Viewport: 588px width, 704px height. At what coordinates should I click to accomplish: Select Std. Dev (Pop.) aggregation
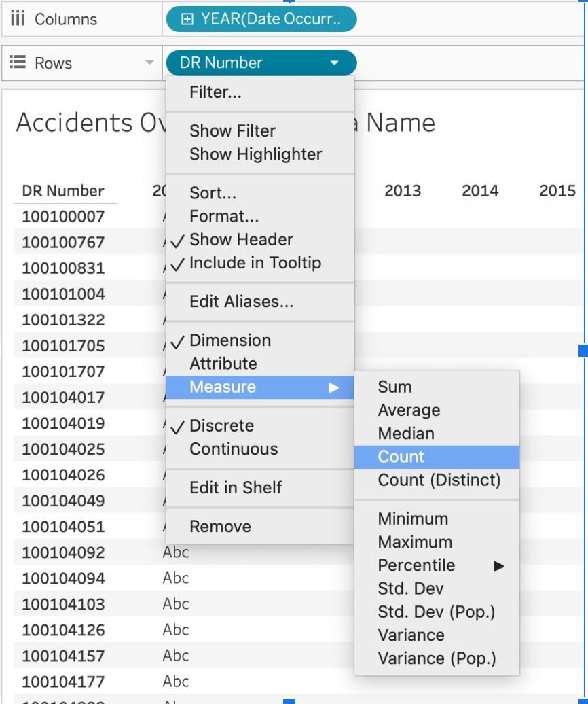437,612
